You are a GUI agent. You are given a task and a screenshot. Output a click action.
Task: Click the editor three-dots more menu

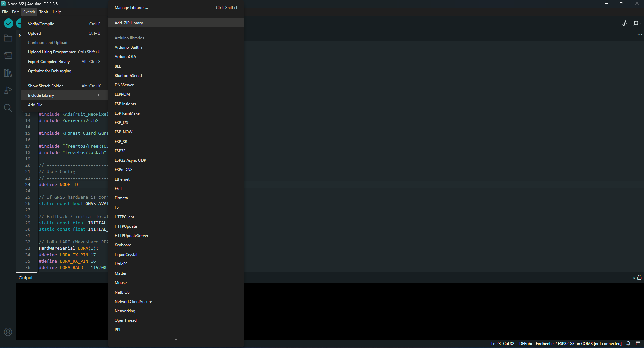pos(640,35)
